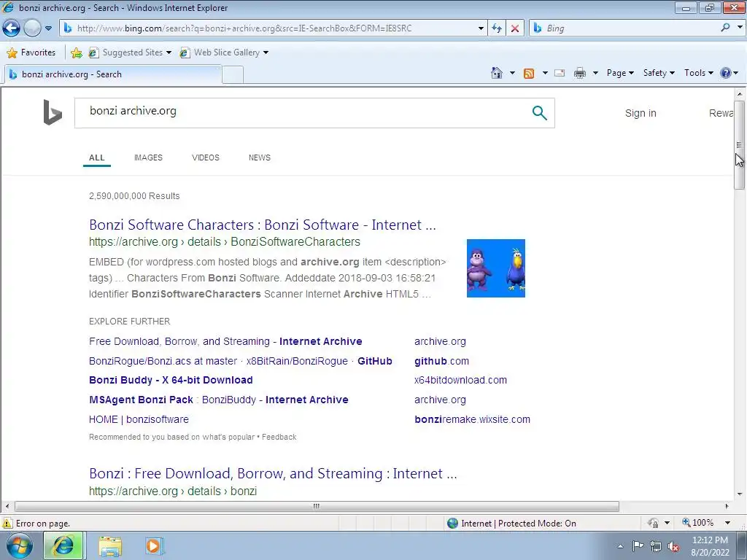Click Sign in on Bing
This screenshot has width=747, height=560.
(640, 113)
